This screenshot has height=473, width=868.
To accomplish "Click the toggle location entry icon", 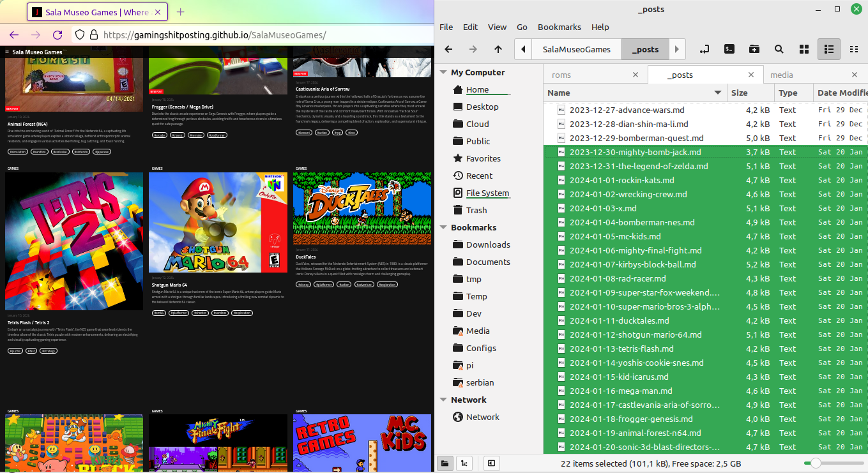I will (x=704, y=49).
